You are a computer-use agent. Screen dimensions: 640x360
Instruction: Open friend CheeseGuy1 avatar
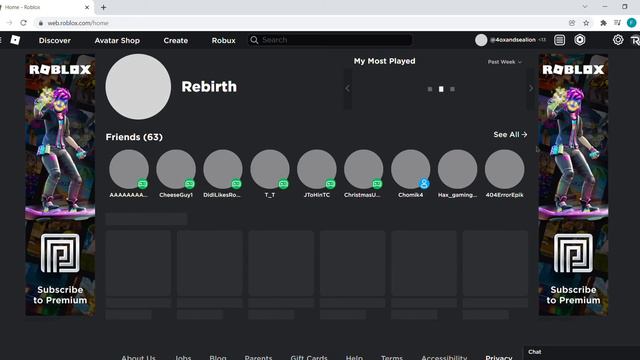pyautogui.click(x=176, y=169)
